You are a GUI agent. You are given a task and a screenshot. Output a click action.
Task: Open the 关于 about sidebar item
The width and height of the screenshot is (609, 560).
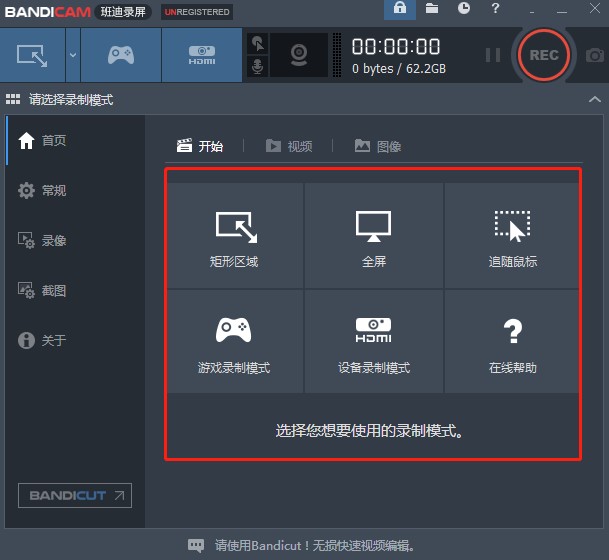(x=76, y=341)
